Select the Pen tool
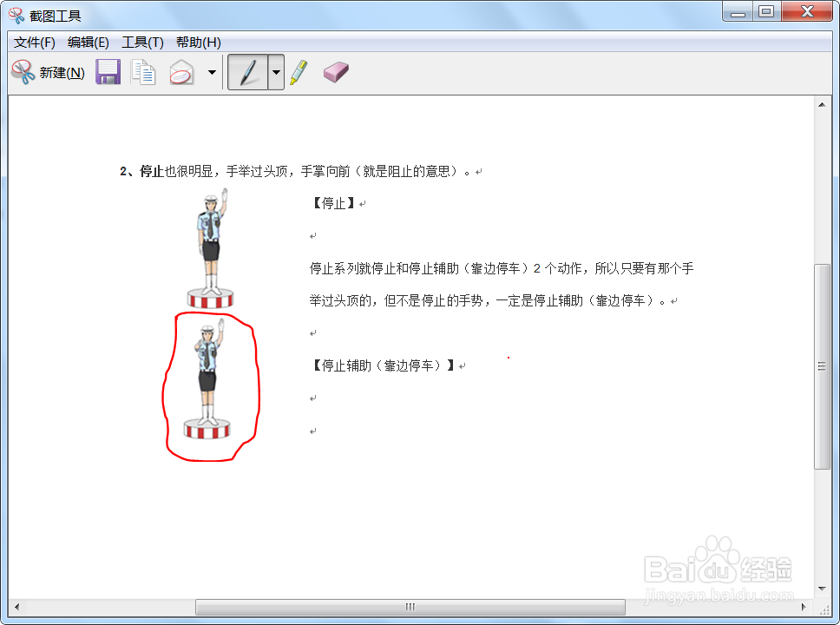This screenshot has height=625, width=840. tap(250, 72)
